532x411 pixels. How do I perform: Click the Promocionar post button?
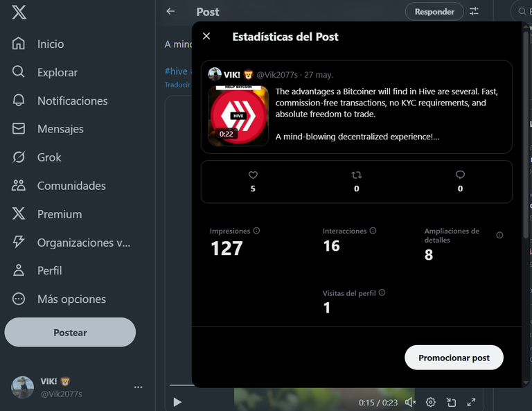[x=454, y=358]
